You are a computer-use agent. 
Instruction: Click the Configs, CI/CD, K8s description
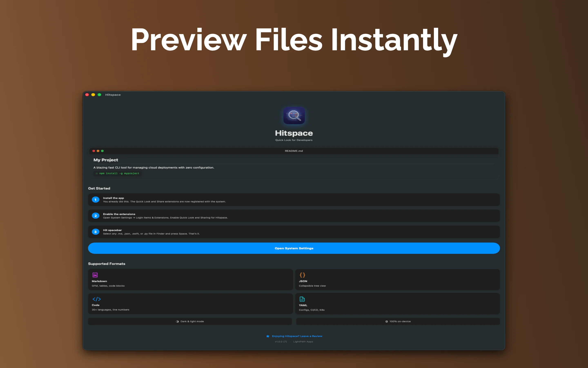tap(312, 310)
